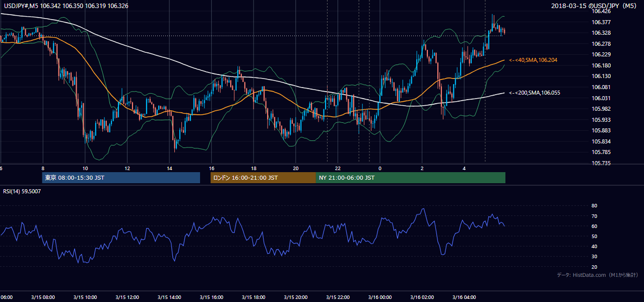The height and width of the screenshot is (302, 644).
Task: Click price axis value 105.933
Action: (601, 120)
